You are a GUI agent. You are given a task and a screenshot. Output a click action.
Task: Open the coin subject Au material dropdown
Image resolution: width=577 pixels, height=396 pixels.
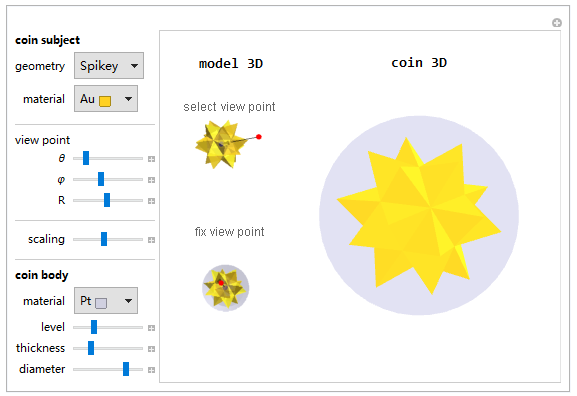(106, 99)
